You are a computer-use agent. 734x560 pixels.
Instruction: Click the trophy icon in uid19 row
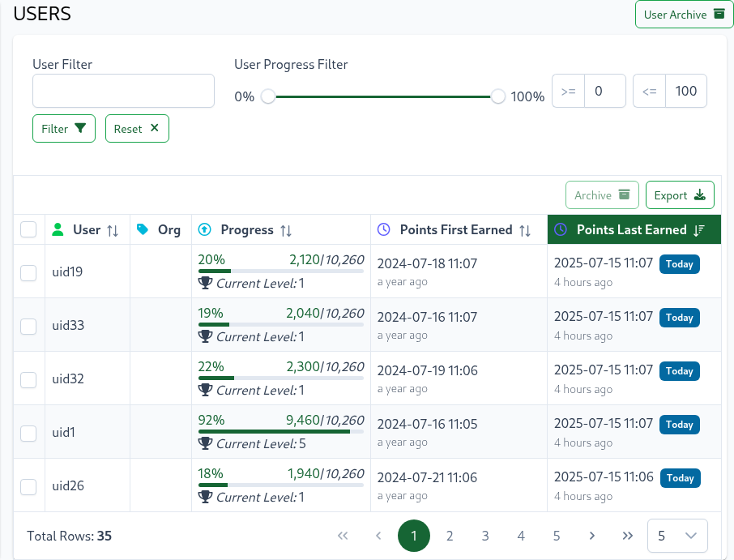tap(205, 283)
